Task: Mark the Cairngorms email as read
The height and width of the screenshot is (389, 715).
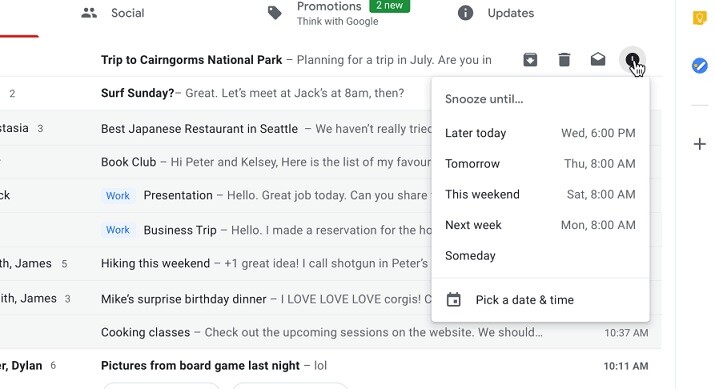Action: (598, 59)
